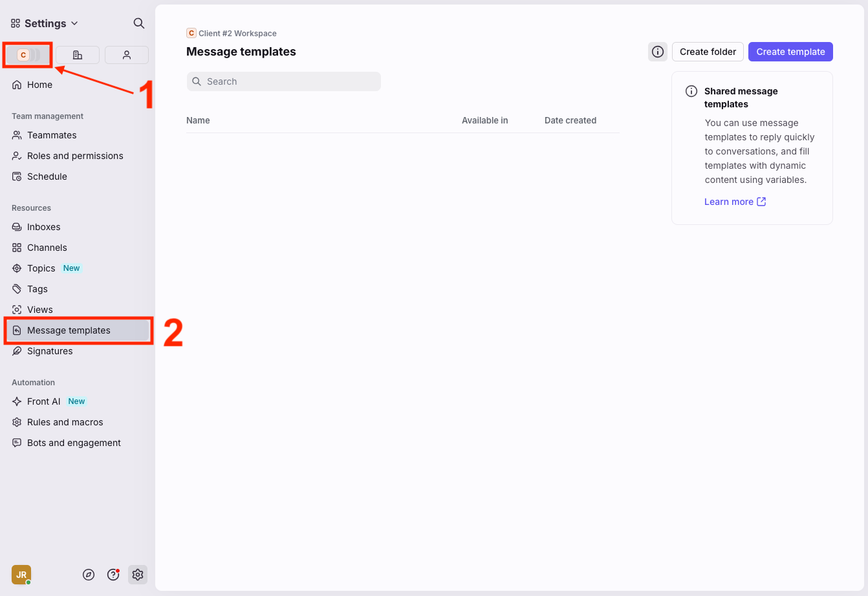This screenshot has height=596, width=868.
Task: Click the Create template button
Action: tap(790, 52)
